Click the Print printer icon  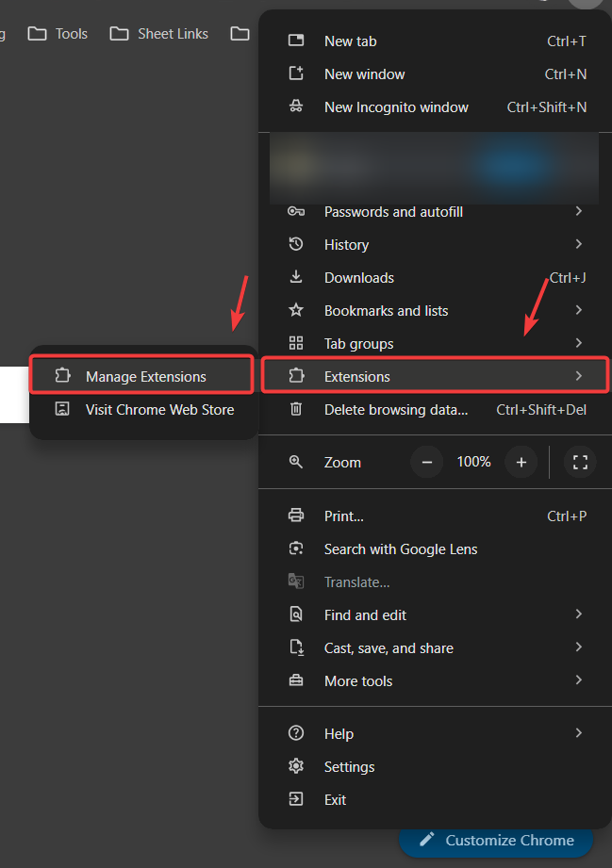pyautogui.click(x=296, y=516)
